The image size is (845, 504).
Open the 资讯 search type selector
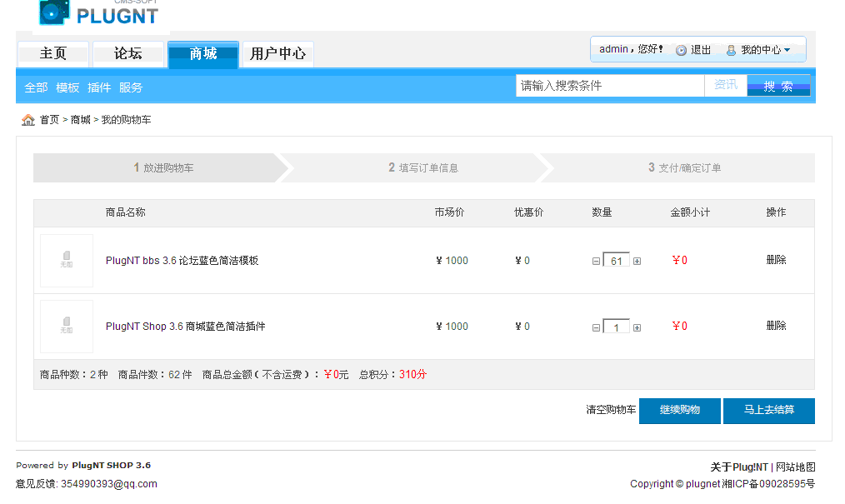click(725, 85)
